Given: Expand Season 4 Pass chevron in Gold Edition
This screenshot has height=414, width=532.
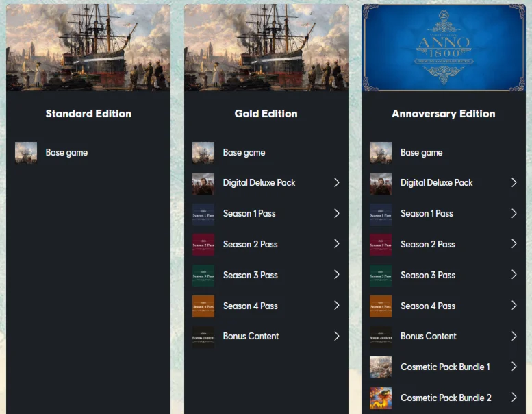Looking at the screenshot, I should [337, 305].
